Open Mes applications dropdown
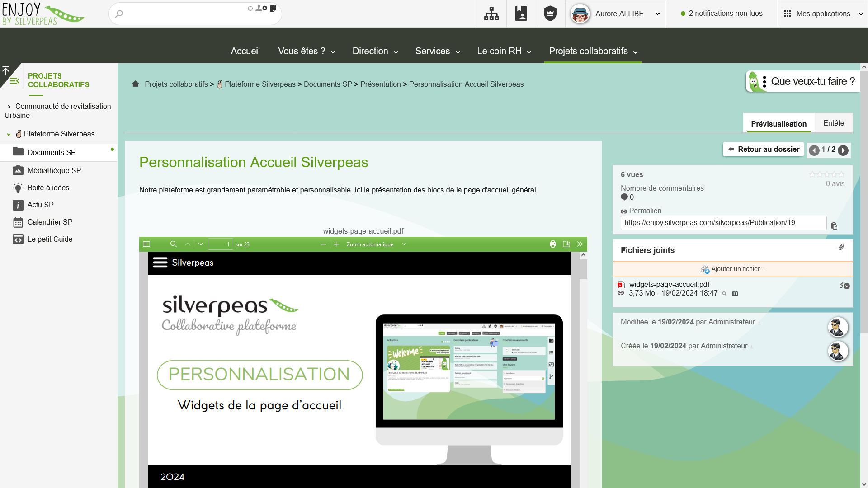Viewport: 868px width, 488px height. (x=823, y=14)
